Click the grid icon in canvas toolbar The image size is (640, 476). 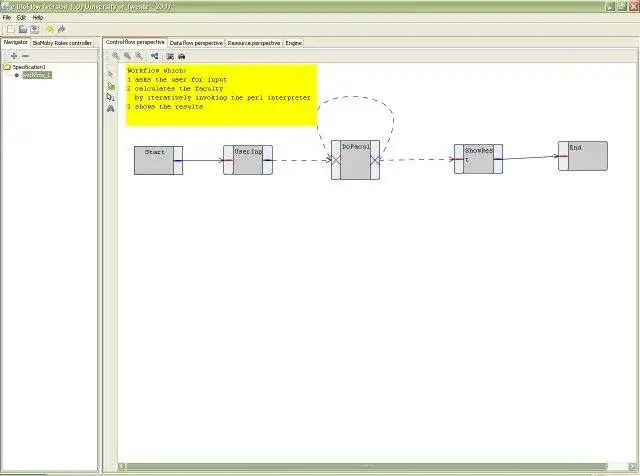[170, 56]
